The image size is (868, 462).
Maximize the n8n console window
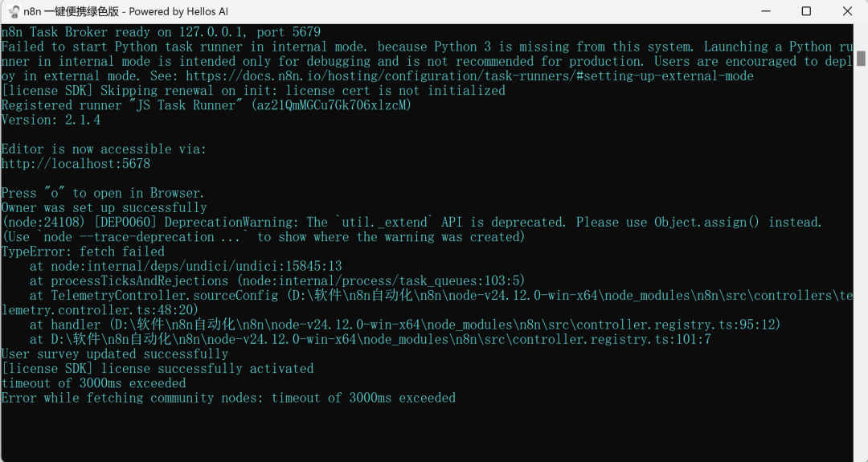(x=806, y=11)
